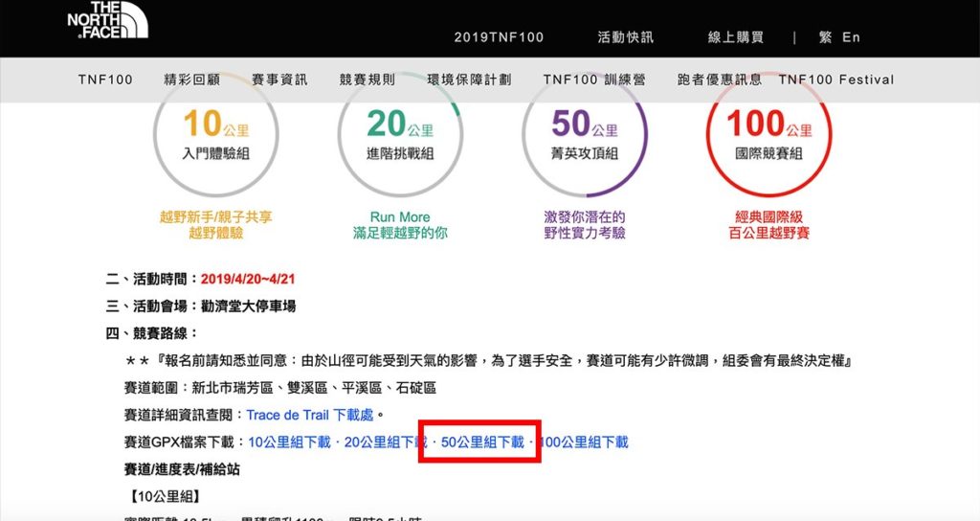Open 活動快訊 in top navigation

click(625, 37)
